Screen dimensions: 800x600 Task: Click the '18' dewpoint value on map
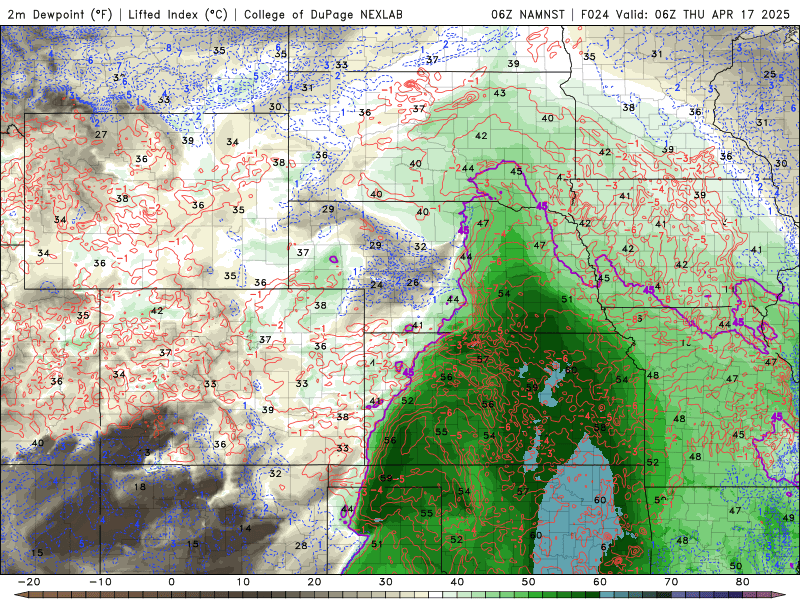coord(140,487)
